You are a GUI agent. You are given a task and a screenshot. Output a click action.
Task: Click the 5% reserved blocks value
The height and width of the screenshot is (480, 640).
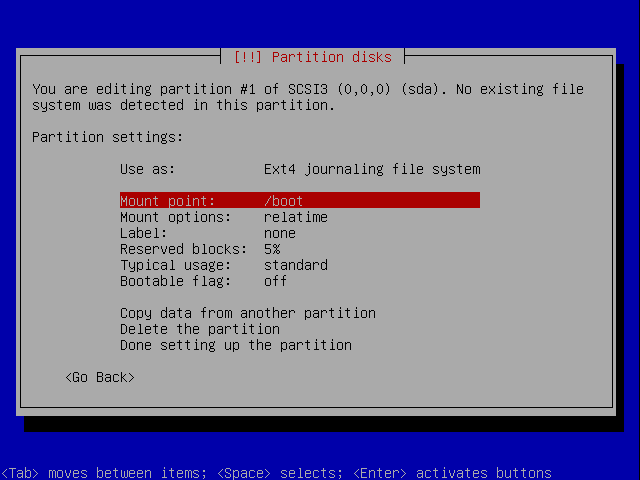[272, 249]
